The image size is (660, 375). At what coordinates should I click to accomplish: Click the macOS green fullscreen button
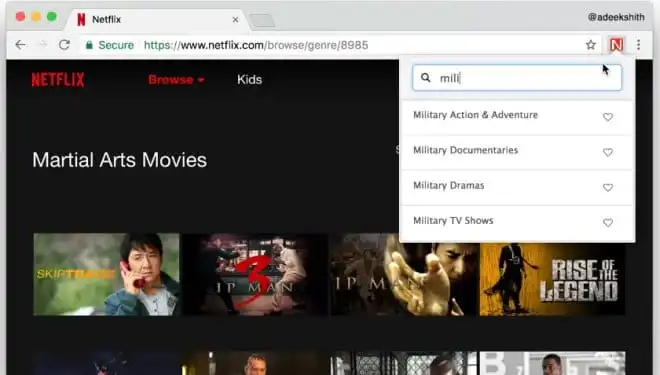coord(52,17)
